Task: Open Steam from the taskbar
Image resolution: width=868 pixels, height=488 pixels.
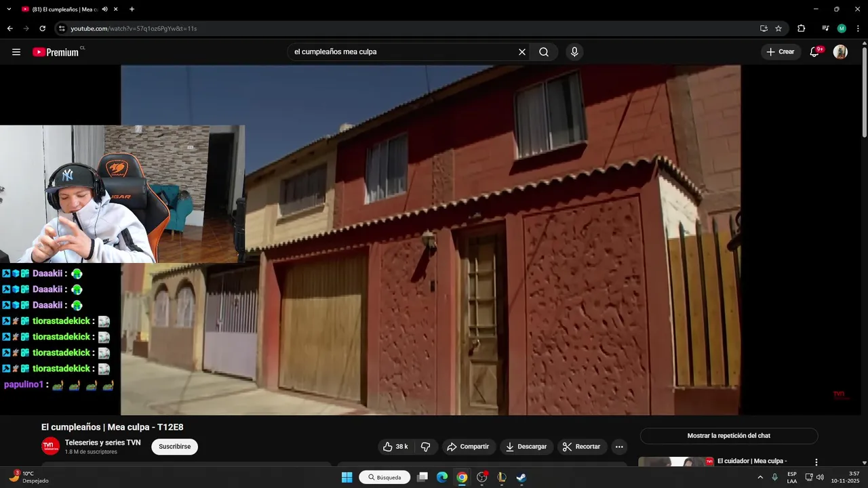Action: click(521, 477)
